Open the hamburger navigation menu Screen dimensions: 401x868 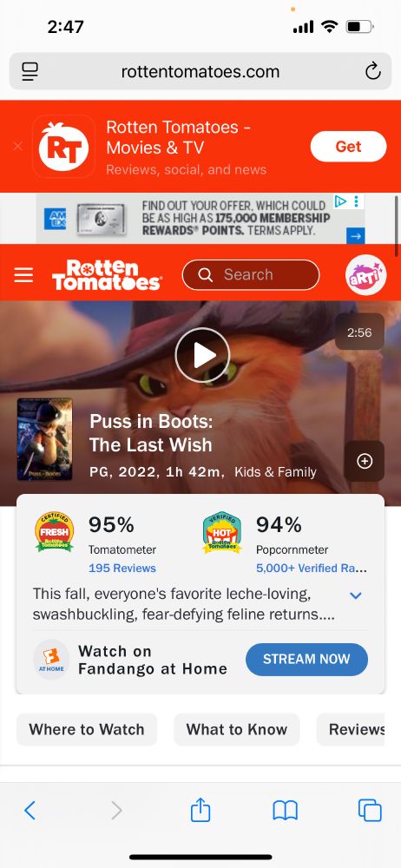coord(23,274)
